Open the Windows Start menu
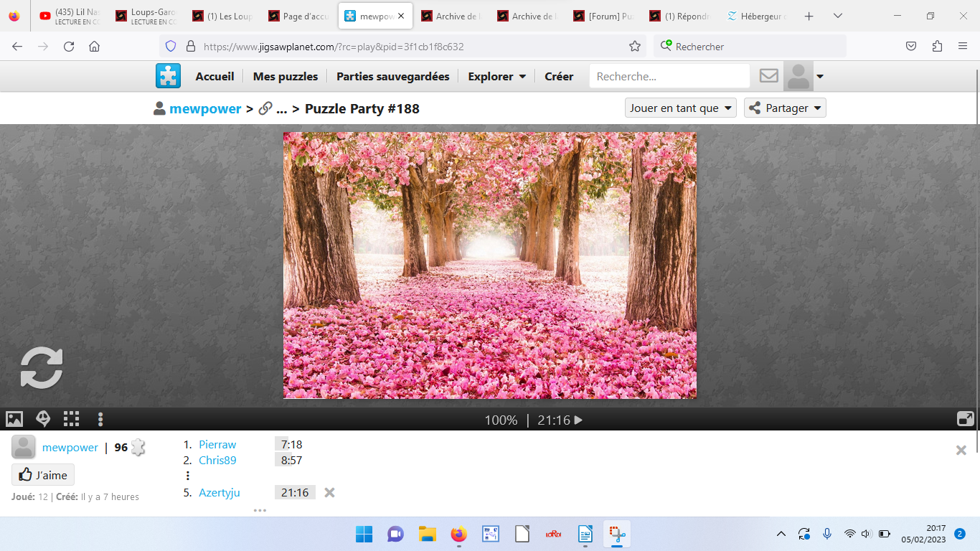980x551 pixels. (364, 534)
